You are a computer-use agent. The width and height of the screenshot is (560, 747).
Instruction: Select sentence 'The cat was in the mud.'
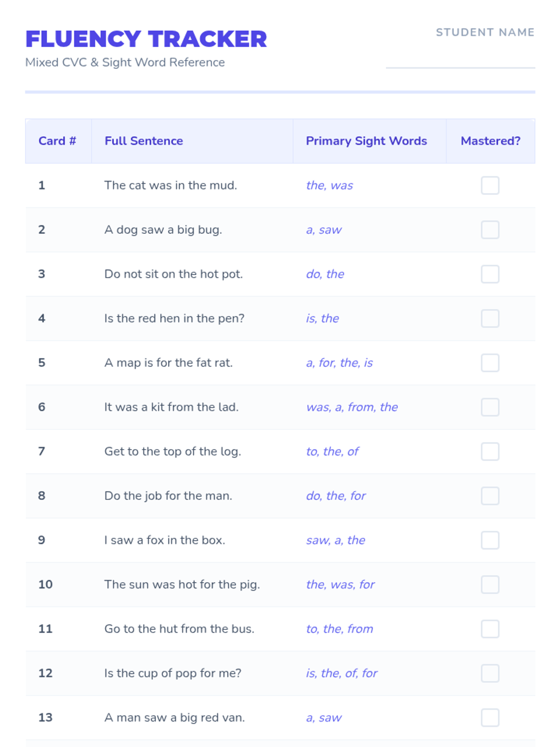171,185
